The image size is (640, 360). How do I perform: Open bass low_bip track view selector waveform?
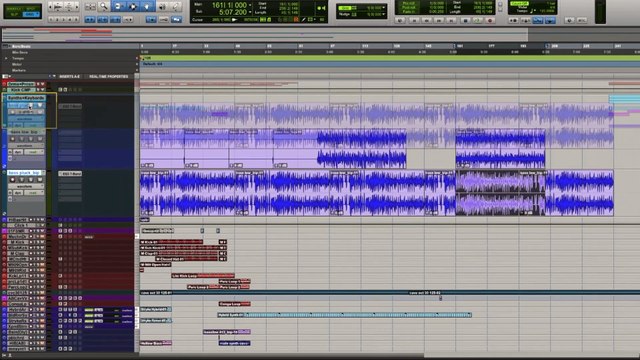[x=25, y=145]
